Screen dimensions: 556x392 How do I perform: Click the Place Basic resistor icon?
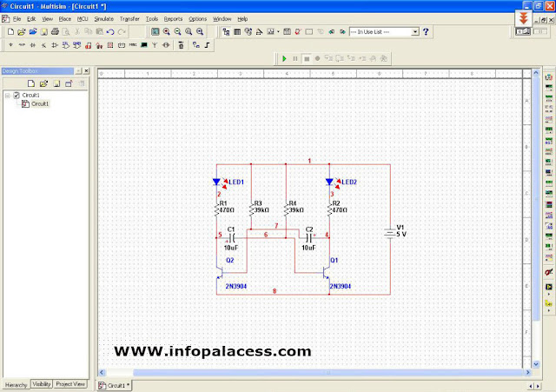(x=22, y=45)
